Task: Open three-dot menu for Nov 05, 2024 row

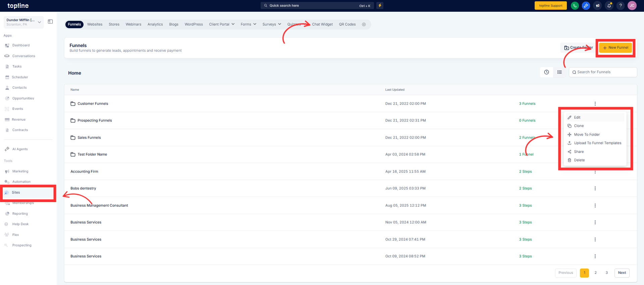Action: [595, 222]
